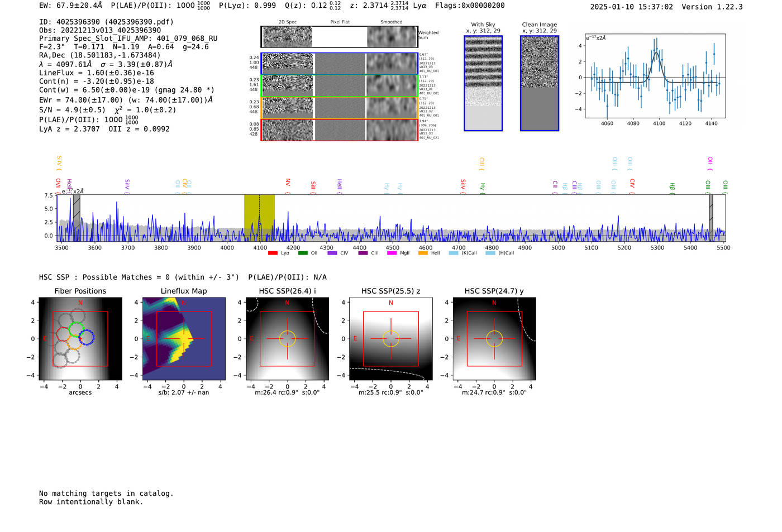The image size is (782, 532).
Task: Open the Lineflux Map panel
Action: [184, 339]
